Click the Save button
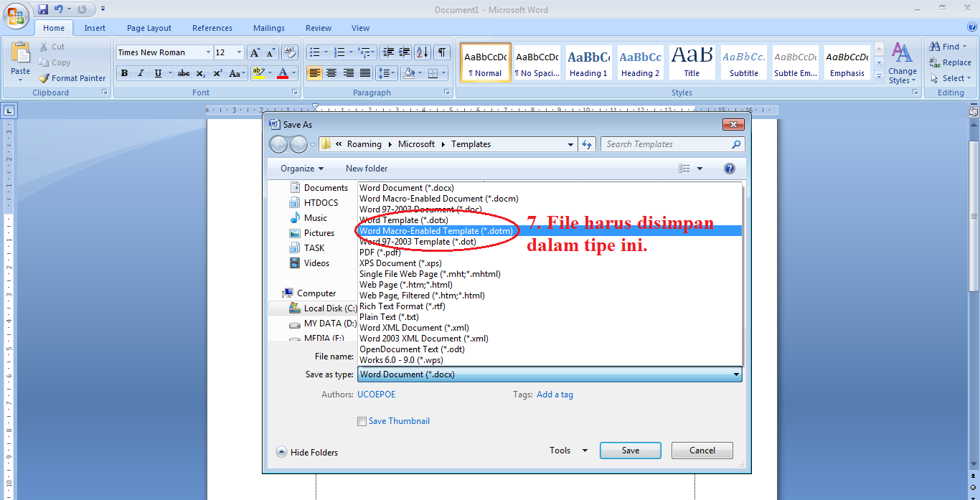This screenshot has width=980, height=500. pyautogui.click(x=630, y=450)
